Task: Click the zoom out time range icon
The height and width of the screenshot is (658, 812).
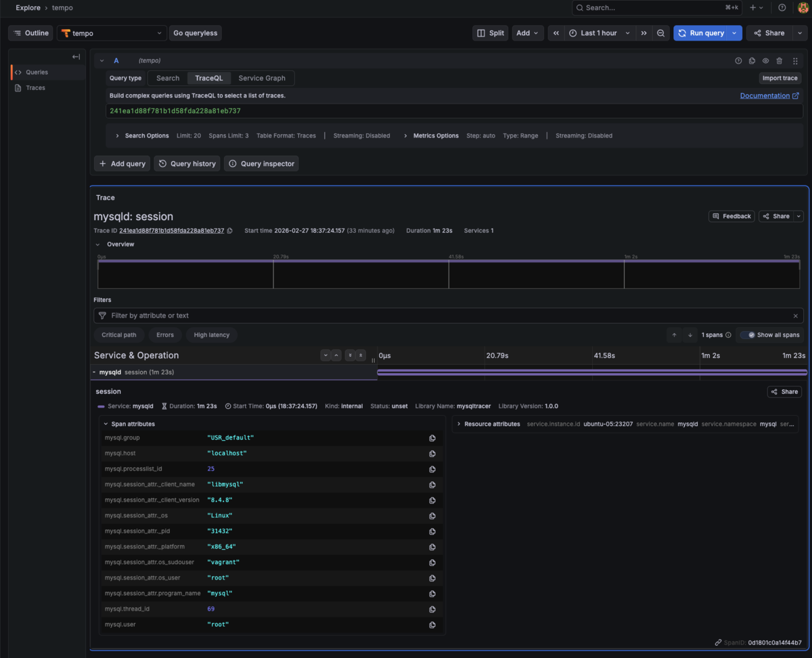Action: pos(661,33)
